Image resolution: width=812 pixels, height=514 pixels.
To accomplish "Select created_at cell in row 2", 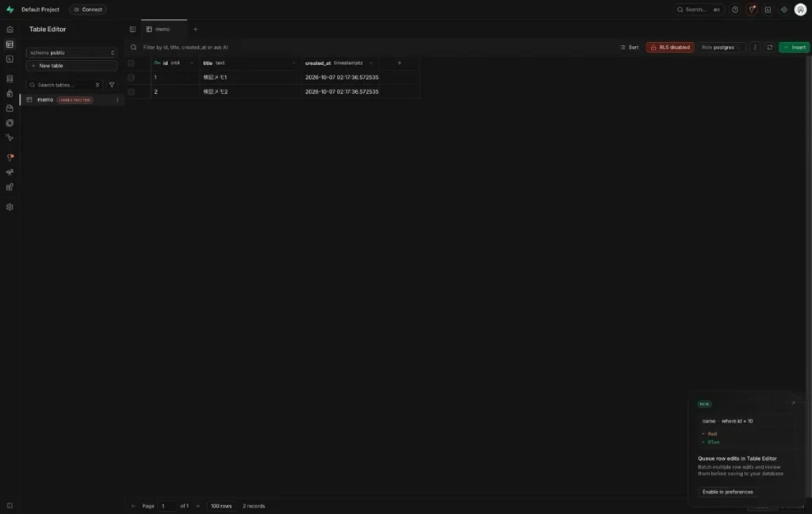I will pos(340,92).
